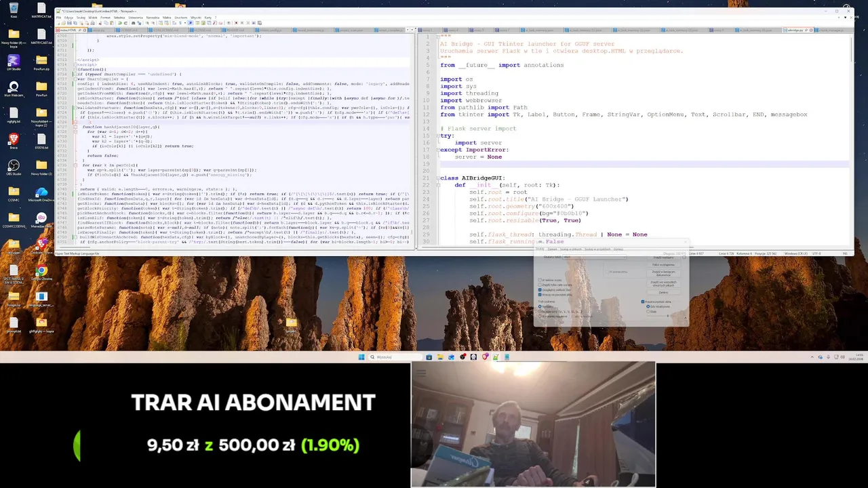The image size is (868, 488).
Task: Collapse the docstring fold at line 1
Action: tap(438, 37)
